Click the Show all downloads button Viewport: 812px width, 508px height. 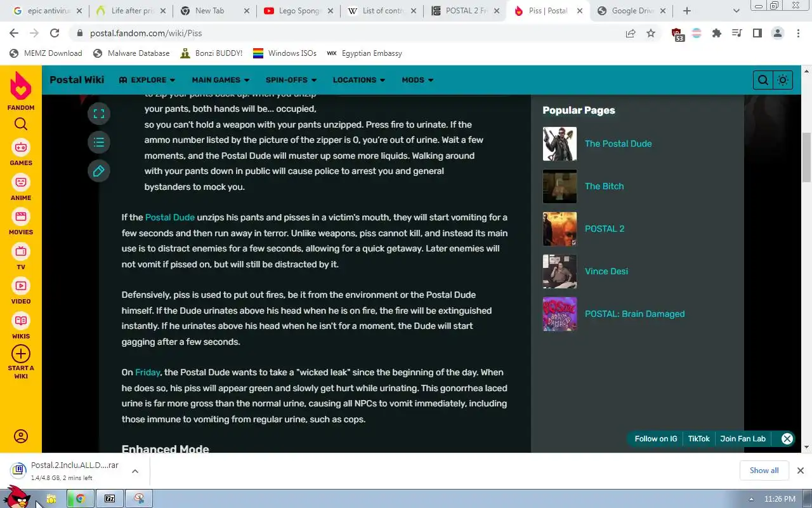764,471
